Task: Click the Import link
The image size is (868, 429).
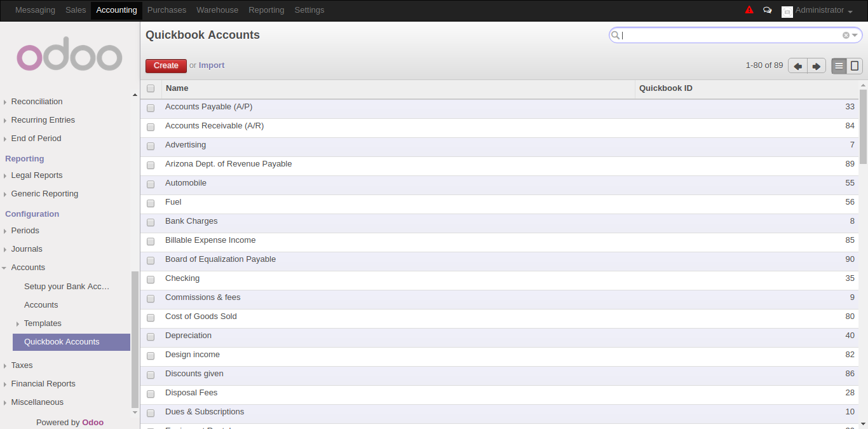Action: [212, 65]
